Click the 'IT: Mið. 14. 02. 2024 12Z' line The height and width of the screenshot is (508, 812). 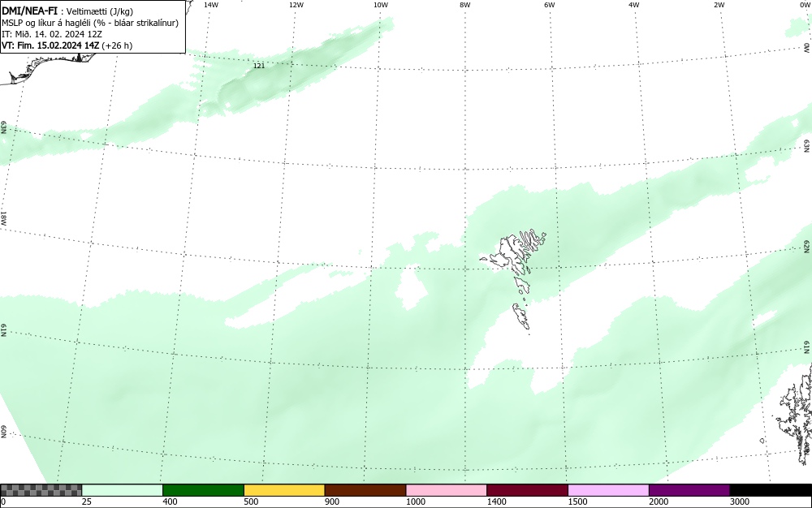pos(52,34)
